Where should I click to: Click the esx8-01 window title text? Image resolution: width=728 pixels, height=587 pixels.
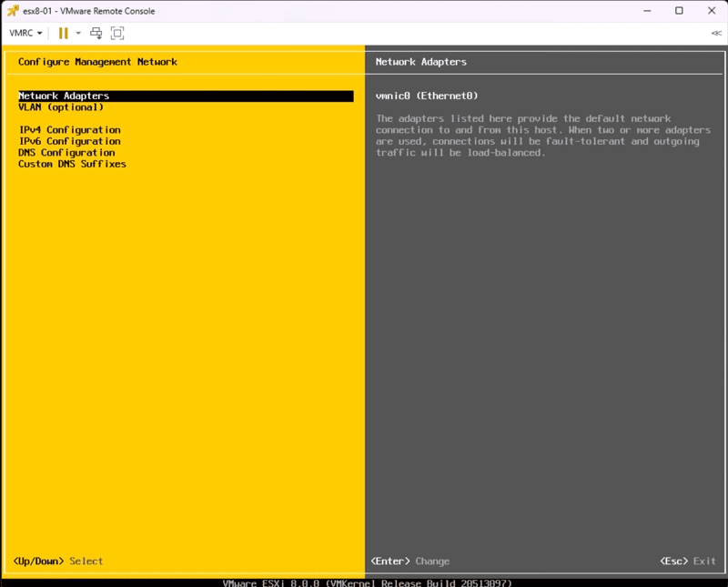coord(88,11)
